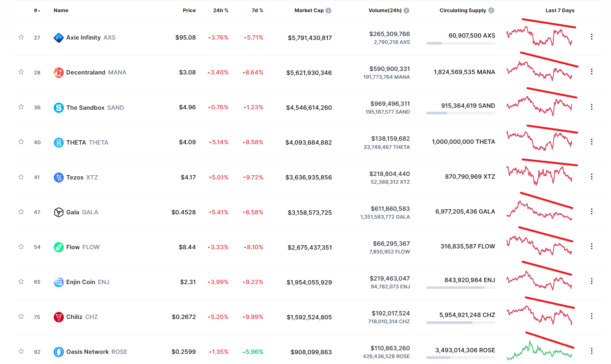Open Enjin Coin ENJ coin page
This screenshot has width=611, height=364.
point(88,282)
